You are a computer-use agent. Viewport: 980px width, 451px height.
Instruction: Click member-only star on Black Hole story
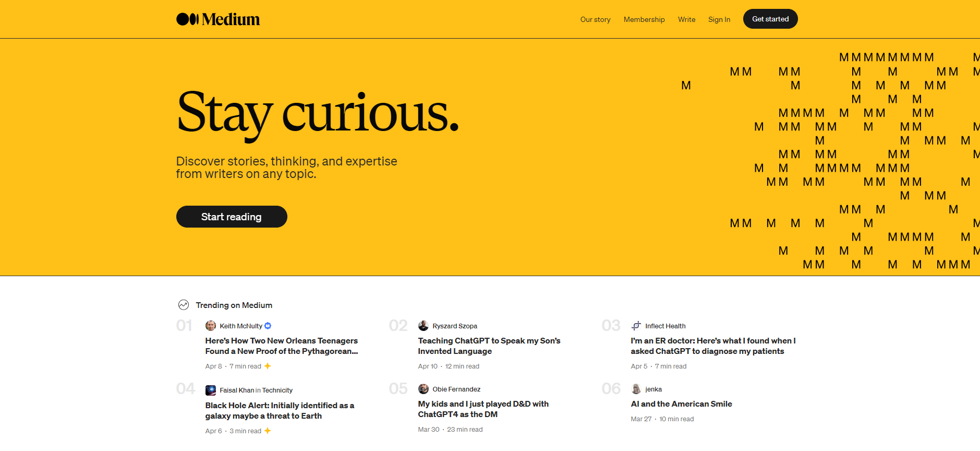[x=268, y=431]
